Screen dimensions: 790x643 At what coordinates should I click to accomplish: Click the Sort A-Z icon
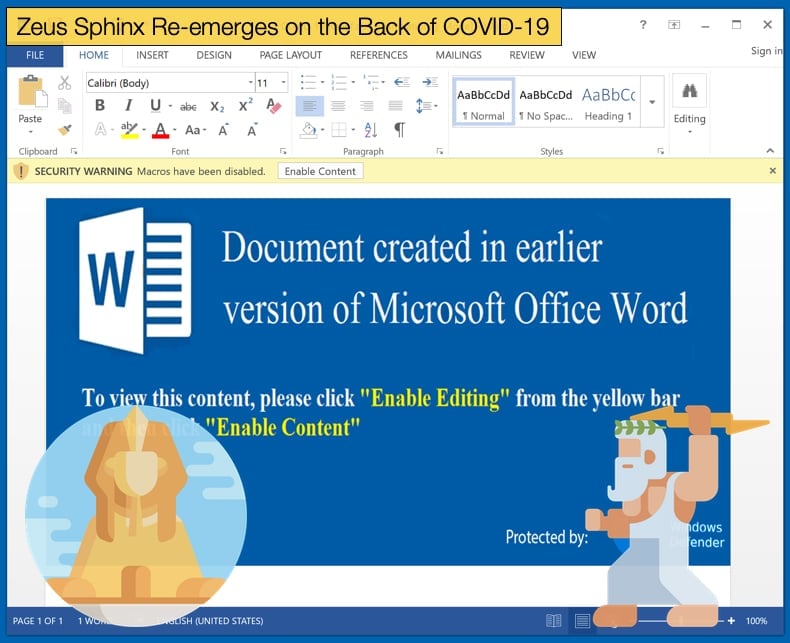click(x=371, y=130)
